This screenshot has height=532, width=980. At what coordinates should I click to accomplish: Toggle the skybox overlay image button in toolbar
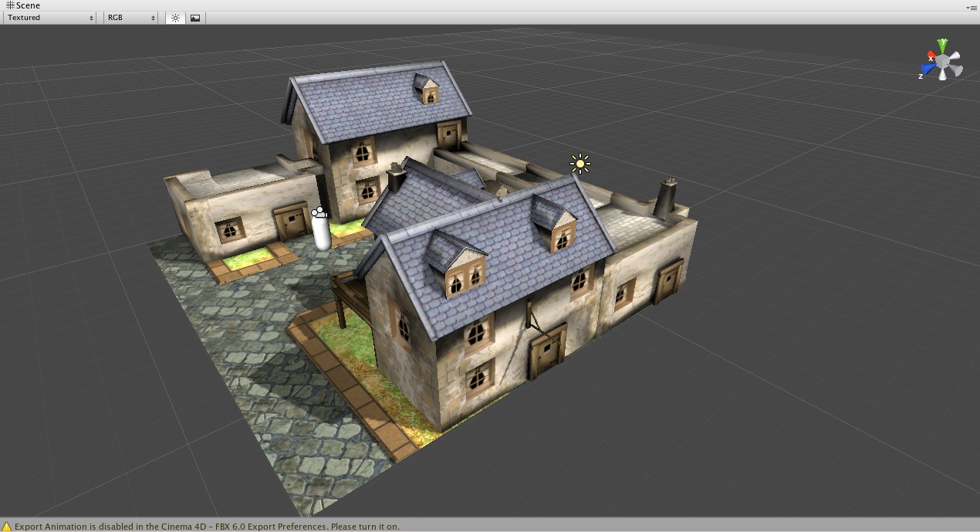click(194, 17)
